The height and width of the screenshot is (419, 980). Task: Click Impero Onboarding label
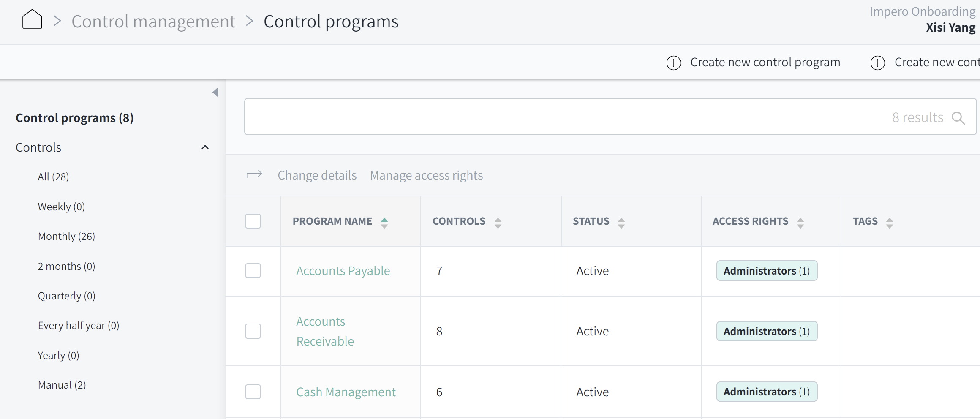click(923, 11)
